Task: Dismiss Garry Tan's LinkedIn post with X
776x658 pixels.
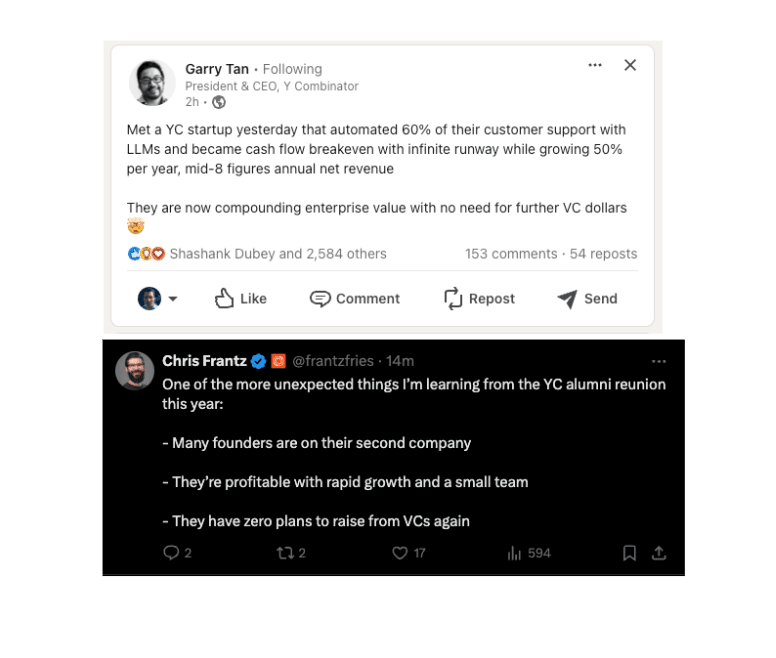Action: coord(630,65)
